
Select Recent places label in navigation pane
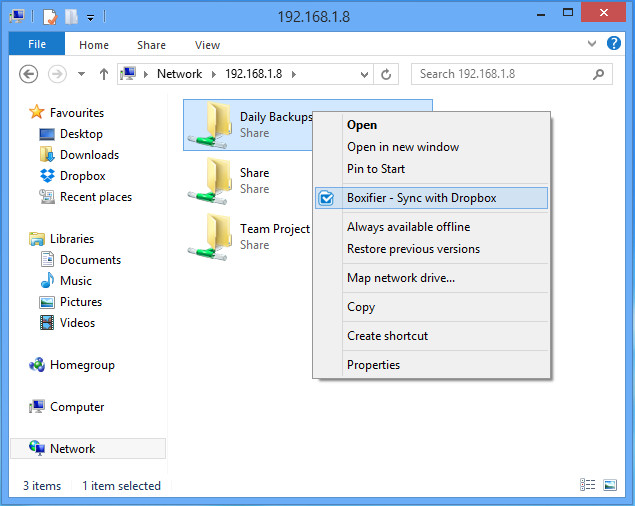pos(96,197)
